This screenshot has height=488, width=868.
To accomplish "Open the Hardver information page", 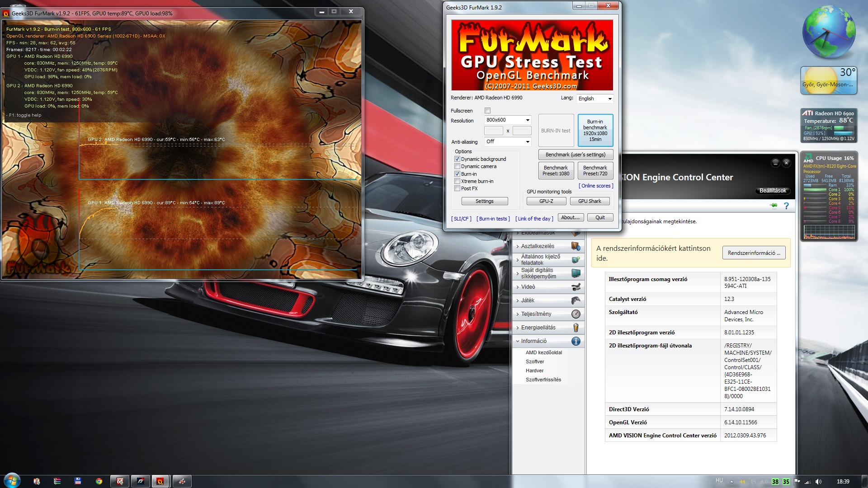I will (x=534, y=371).
